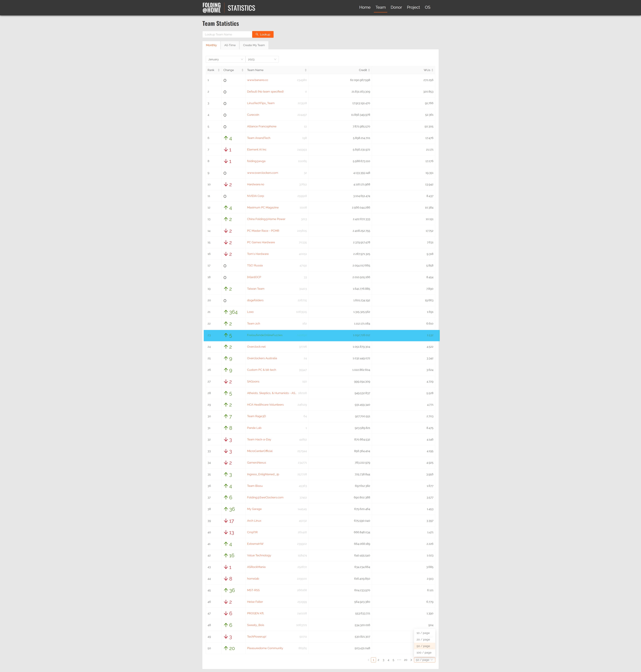Open the NVIDIA Corp team link
641x672 pixels.
click(x=256, y=196)
